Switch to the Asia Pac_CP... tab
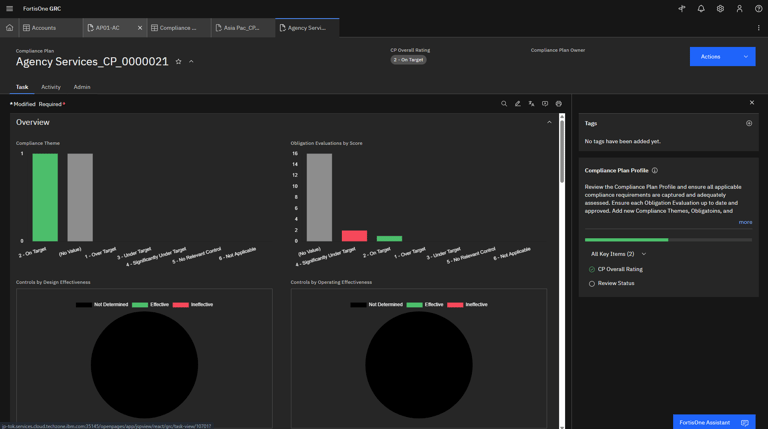This screenshot has width=768, height=429. click(242, 28)
